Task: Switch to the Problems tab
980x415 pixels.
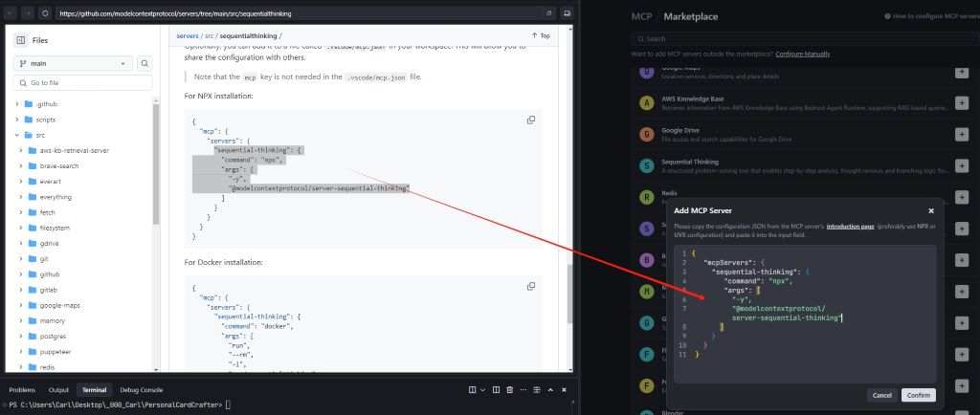Action: pyautogui.click(x=22, y=390)
